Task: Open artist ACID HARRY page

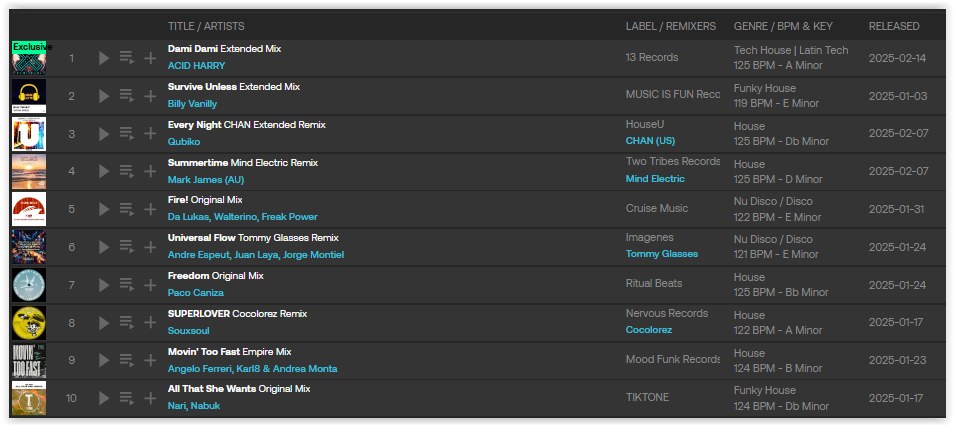Action: 196,66
